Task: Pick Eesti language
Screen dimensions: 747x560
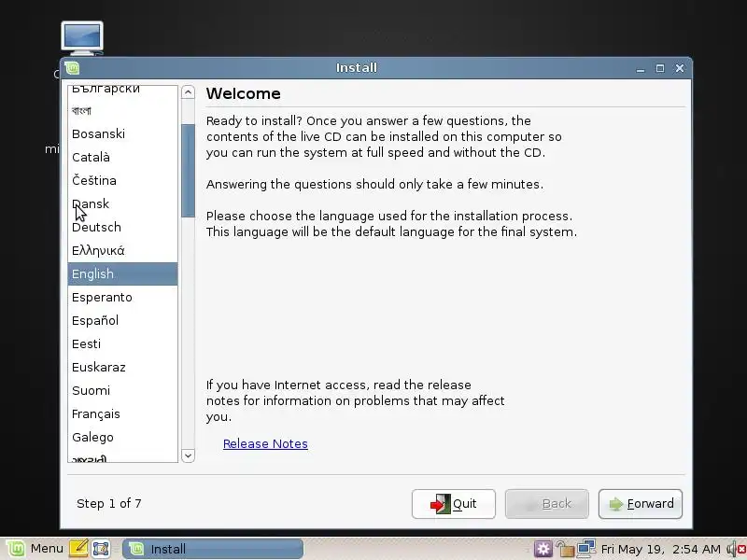Action: (x=123, y=343)
